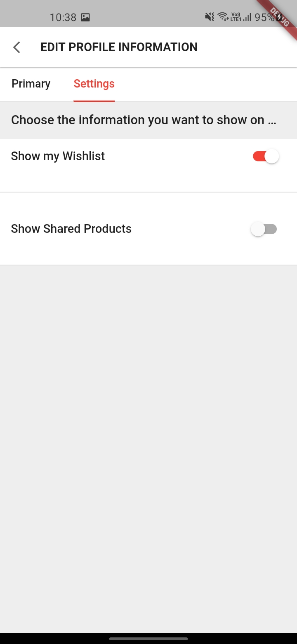Click the EDIT PROFILE INFORMATION title

(x=119, y=47)
